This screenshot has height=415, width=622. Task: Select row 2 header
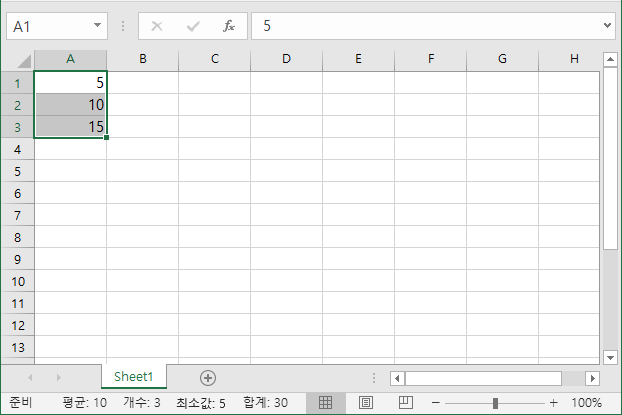point(17,105)
